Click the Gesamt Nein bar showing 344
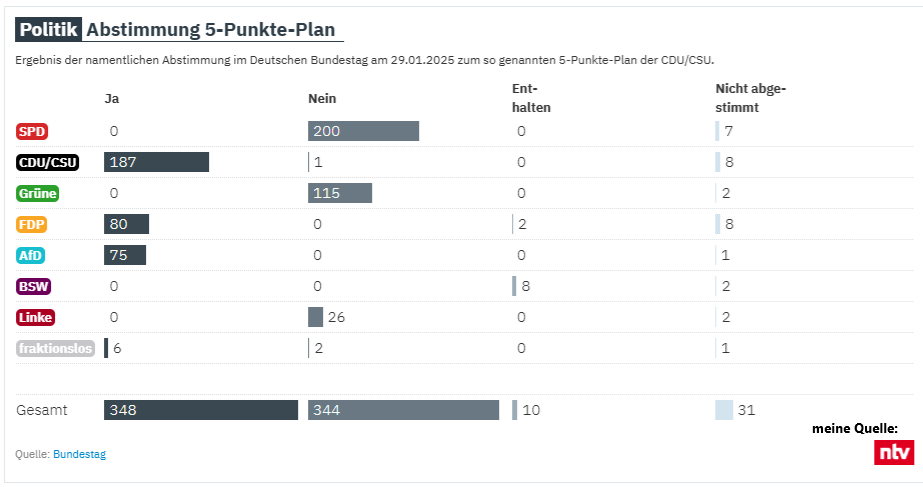Viewport: 923px width, 487px height. pyautogui.click(x=403, y=410)
